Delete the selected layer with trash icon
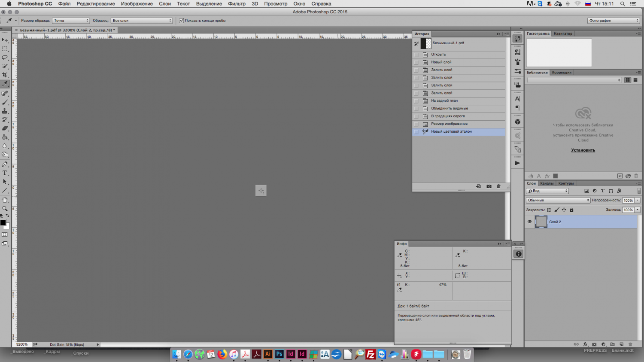The image size is (644, 362). point(630,344)
